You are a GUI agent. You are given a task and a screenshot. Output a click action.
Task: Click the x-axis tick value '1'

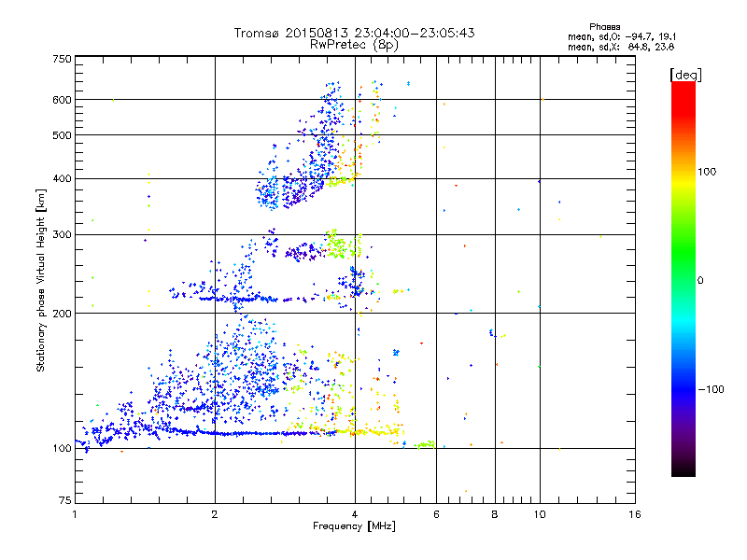(x=75, y=514)
